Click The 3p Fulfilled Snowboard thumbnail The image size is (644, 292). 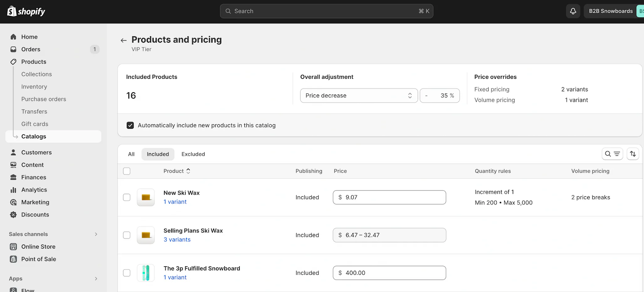[146, 273]
